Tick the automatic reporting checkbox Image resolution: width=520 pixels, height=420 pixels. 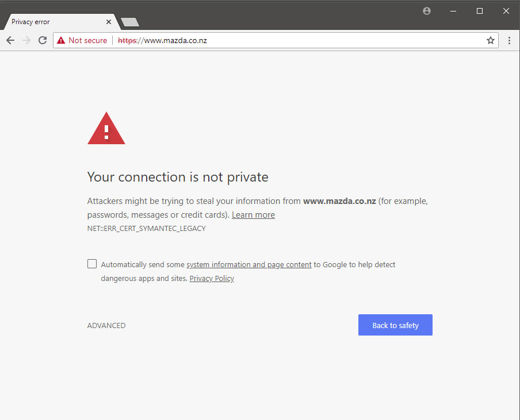92,264
